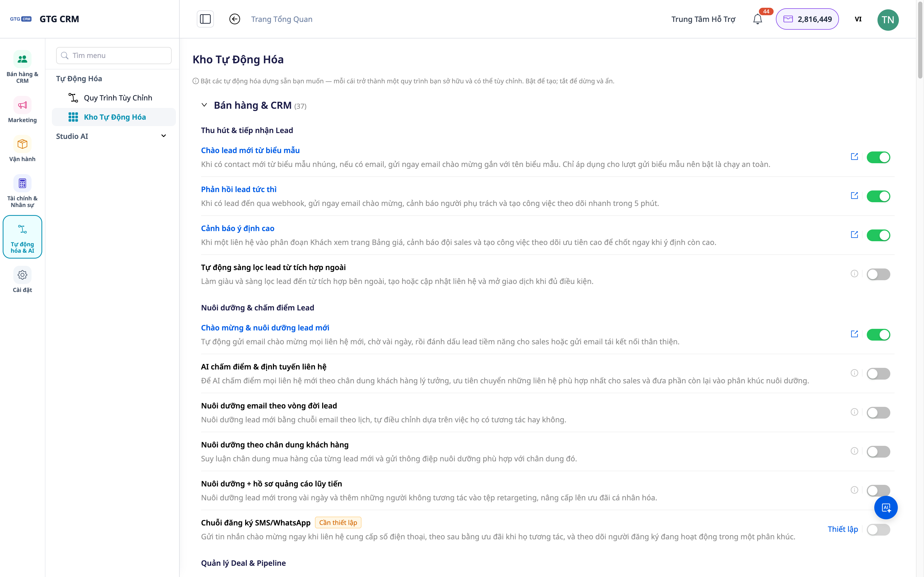Enable Tự động sàng lọc lead toggle
Screen dimensions: 924x577
[878, 274]
